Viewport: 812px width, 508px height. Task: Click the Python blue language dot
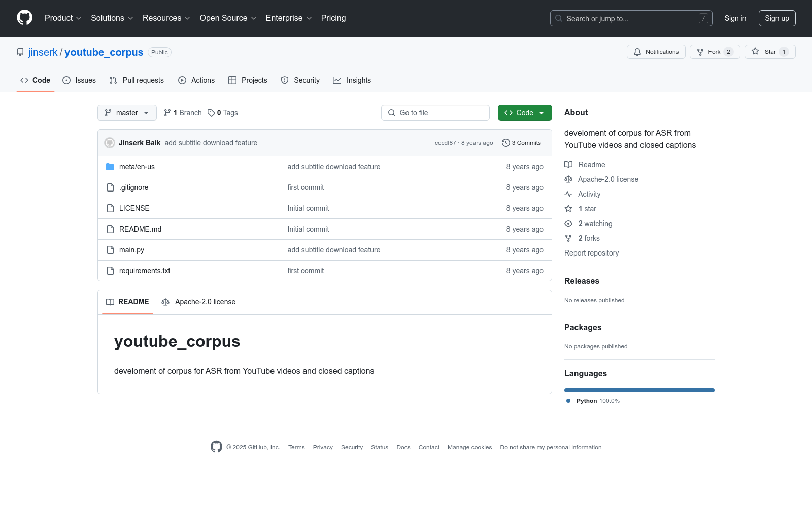coord(568,401)
